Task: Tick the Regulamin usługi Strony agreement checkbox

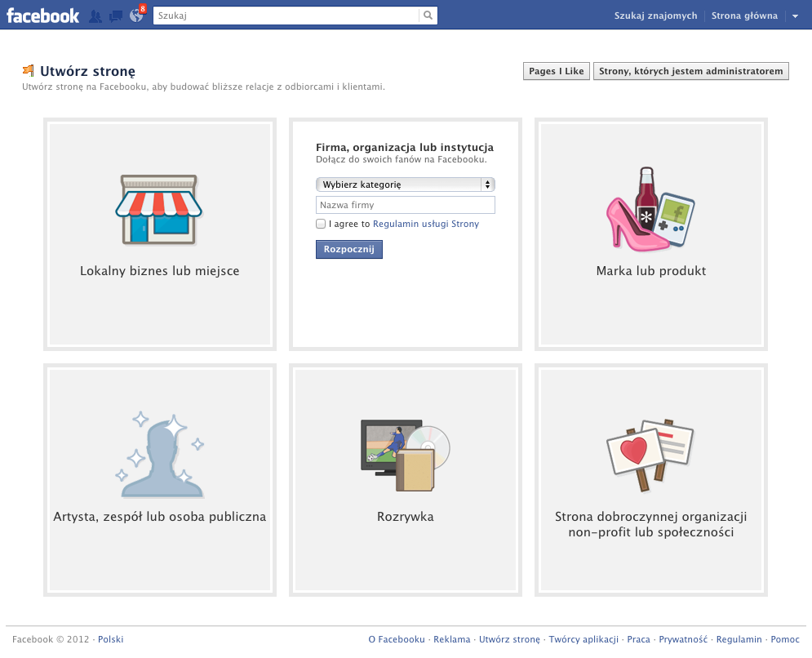Action: 321,224
